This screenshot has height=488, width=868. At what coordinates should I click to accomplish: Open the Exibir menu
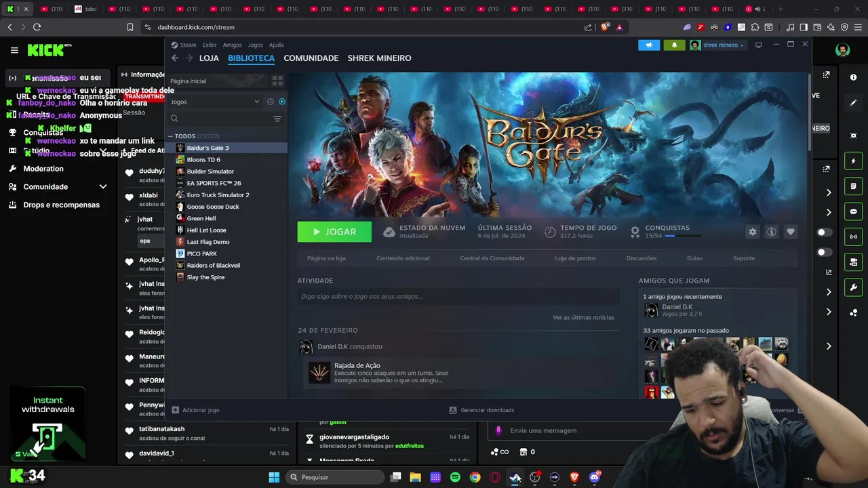coord(210,45)
